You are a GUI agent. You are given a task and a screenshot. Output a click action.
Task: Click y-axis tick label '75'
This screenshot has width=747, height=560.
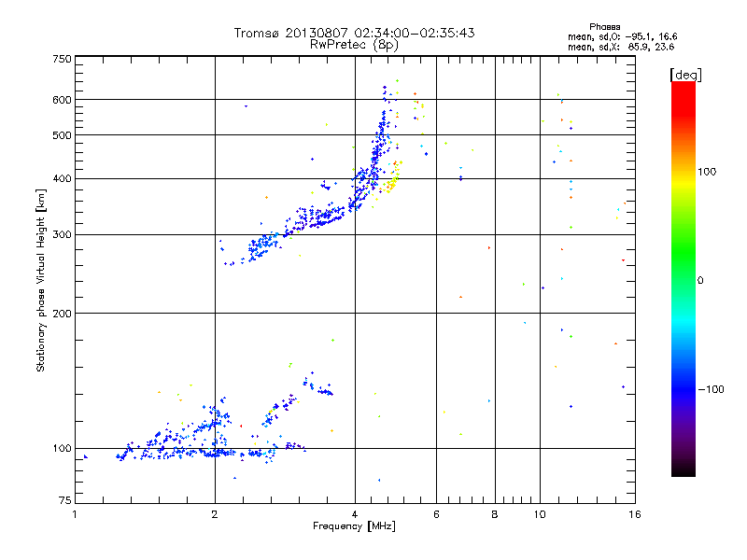[65, 500]
